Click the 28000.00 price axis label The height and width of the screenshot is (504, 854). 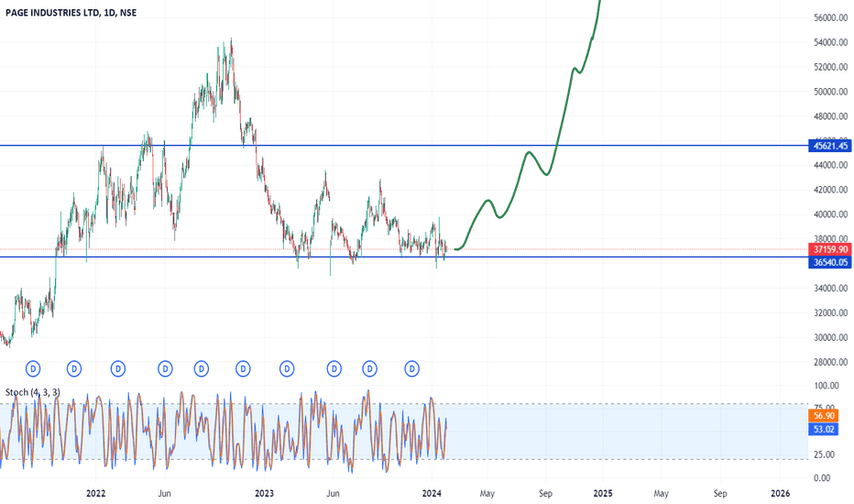click(830, 362)
